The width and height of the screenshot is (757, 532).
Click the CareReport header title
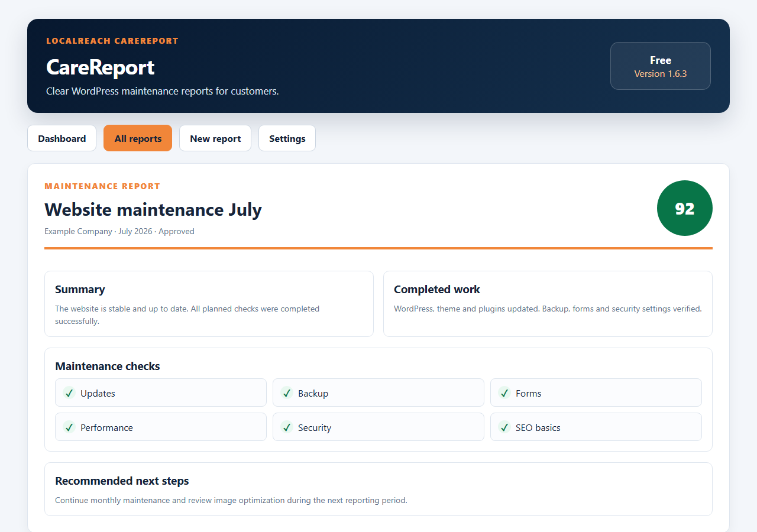(101, 67)
